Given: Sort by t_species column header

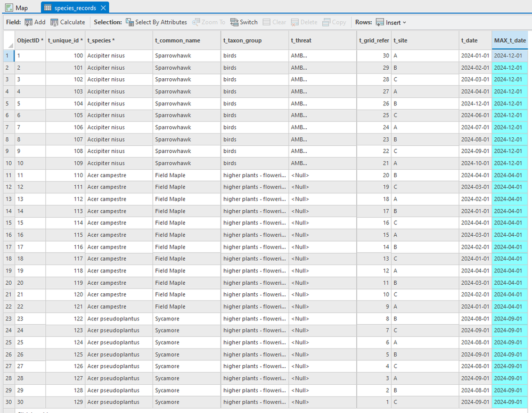Looking at the screenshot, I should point(119,40).
